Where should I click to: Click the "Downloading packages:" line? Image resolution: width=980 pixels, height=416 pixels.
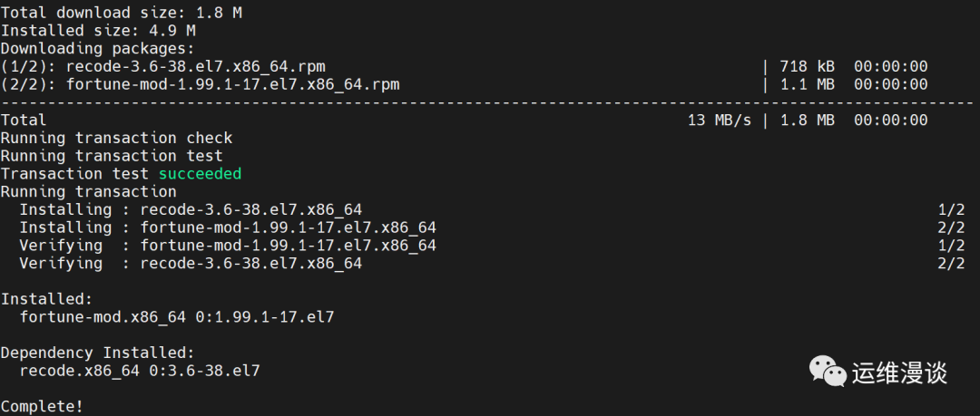point(98,49)
